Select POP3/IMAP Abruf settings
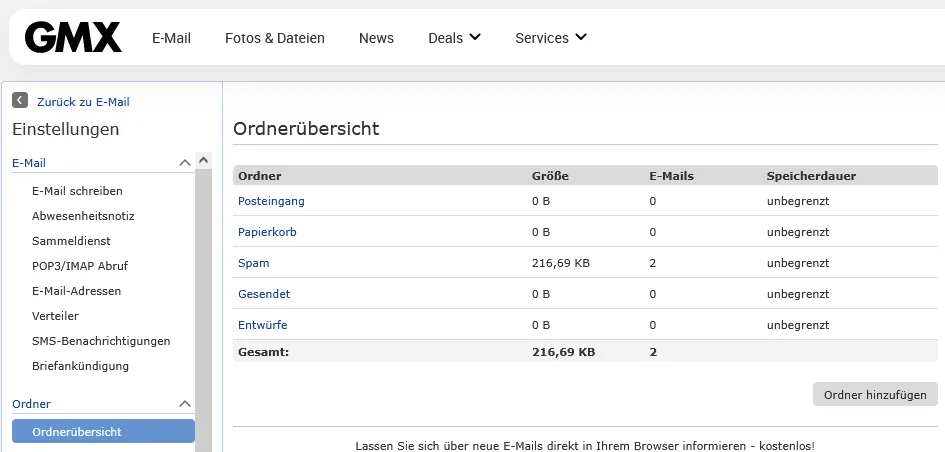 (x=80, y=266)
